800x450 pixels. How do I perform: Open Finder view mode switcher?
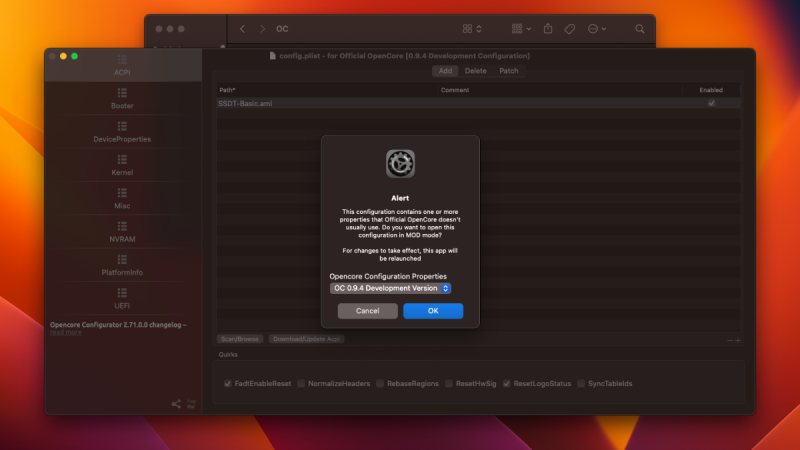(x=472, y=29)
